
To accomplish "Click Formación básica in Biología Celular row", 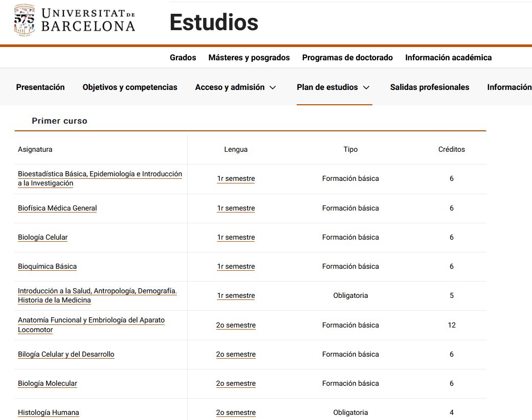I will [350, 237].
